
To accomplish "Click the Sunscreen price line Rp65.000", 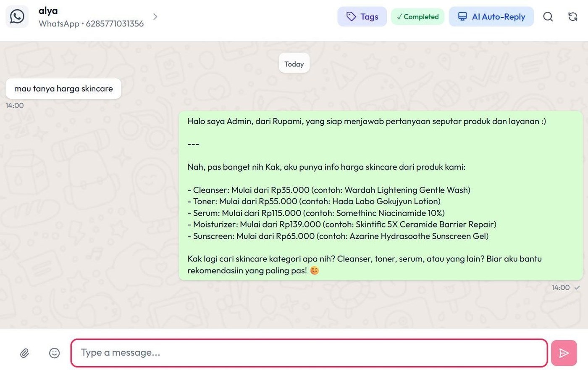I will [x=338, y=236].
